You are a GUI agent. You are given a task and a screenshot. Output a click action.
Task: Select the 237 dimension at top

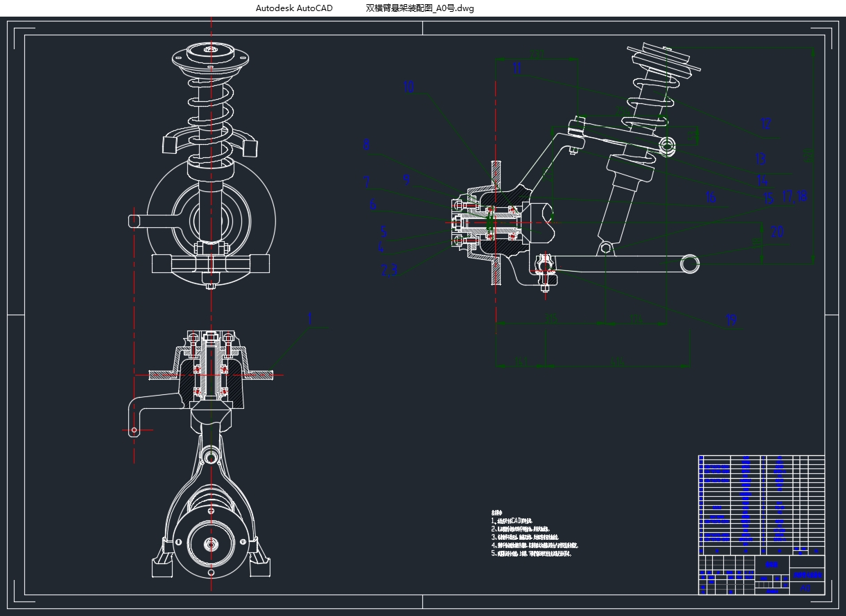pos(536,55)
